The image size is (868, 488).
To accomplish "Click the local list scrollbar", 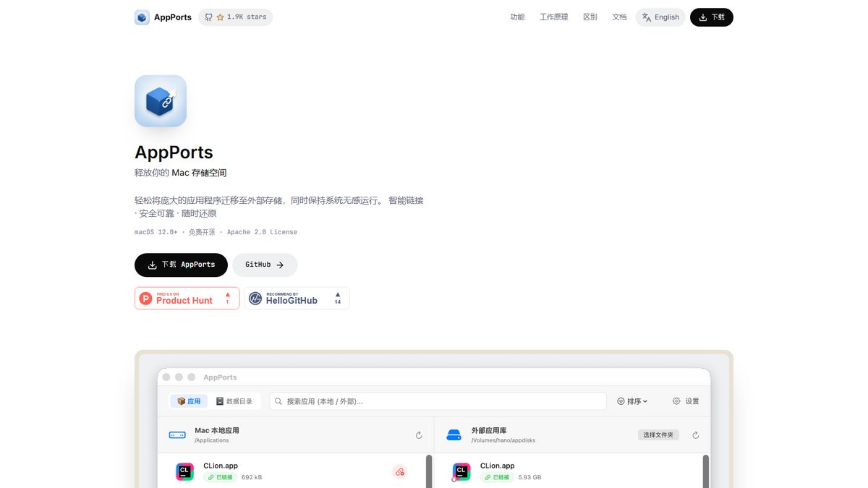I will click(429, 471).
